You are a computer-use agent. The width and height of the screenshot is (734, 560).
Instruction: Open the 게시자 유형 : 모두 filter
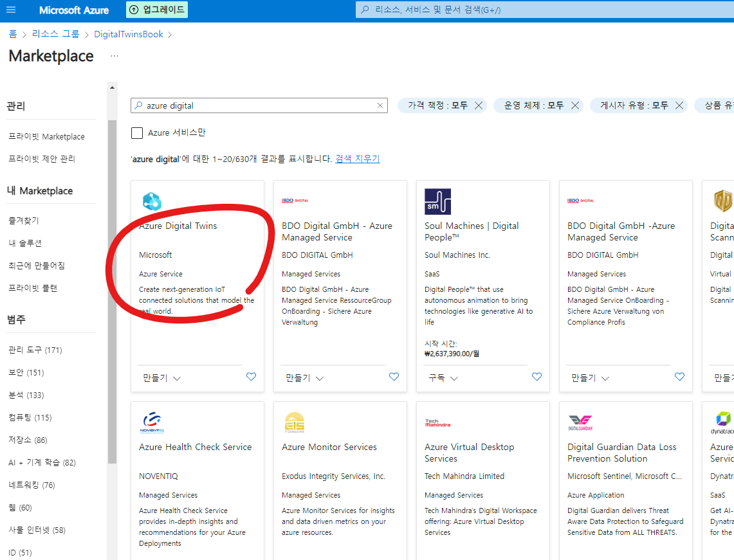(x=634, y=105)
